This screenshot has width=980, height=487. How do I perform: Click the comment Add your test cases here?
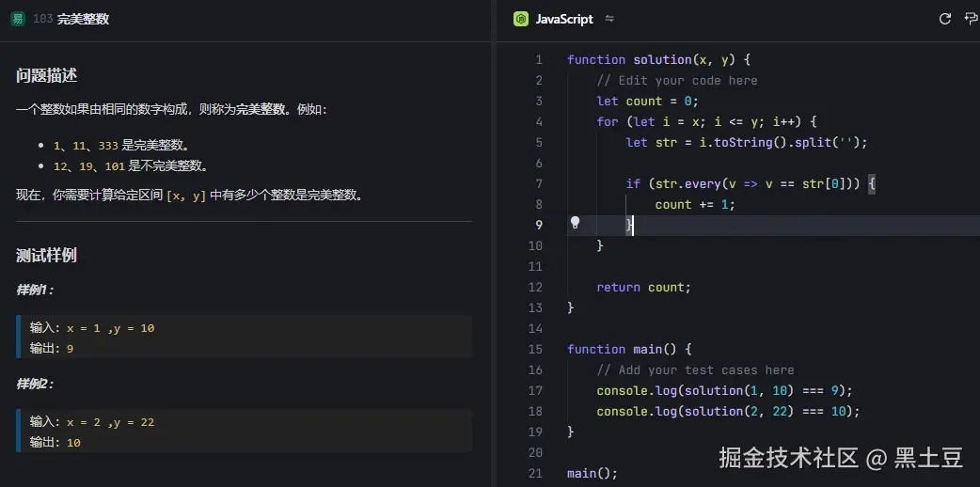click(x=695, y=370)
